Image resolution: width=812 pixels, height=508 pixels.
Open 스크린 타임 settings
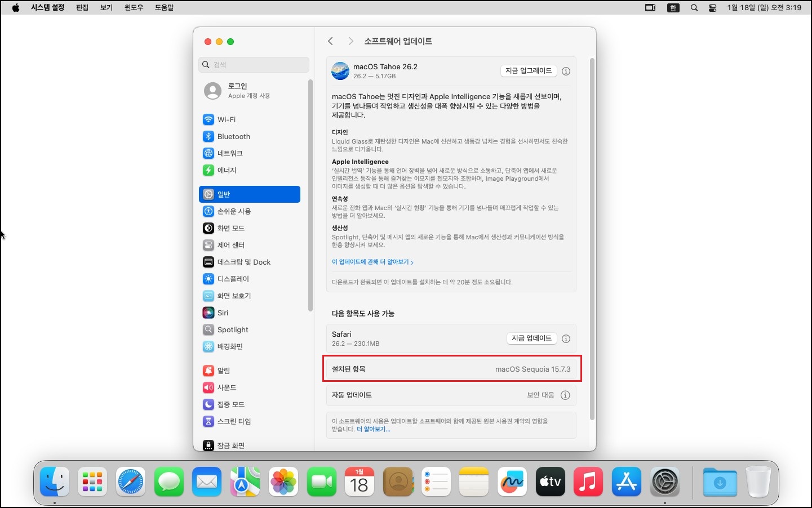point(250,421)
